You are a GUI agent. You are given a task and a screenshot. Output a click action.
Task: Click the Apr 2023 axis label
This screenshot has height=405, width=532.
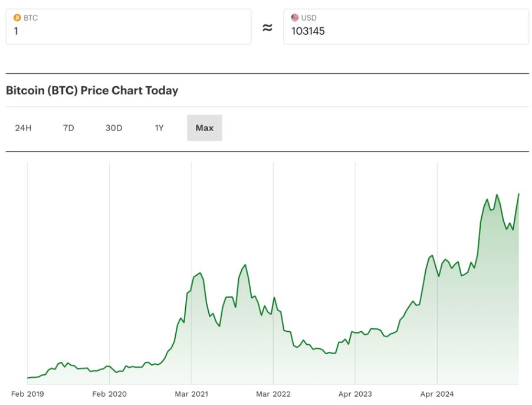click(355, 394)
